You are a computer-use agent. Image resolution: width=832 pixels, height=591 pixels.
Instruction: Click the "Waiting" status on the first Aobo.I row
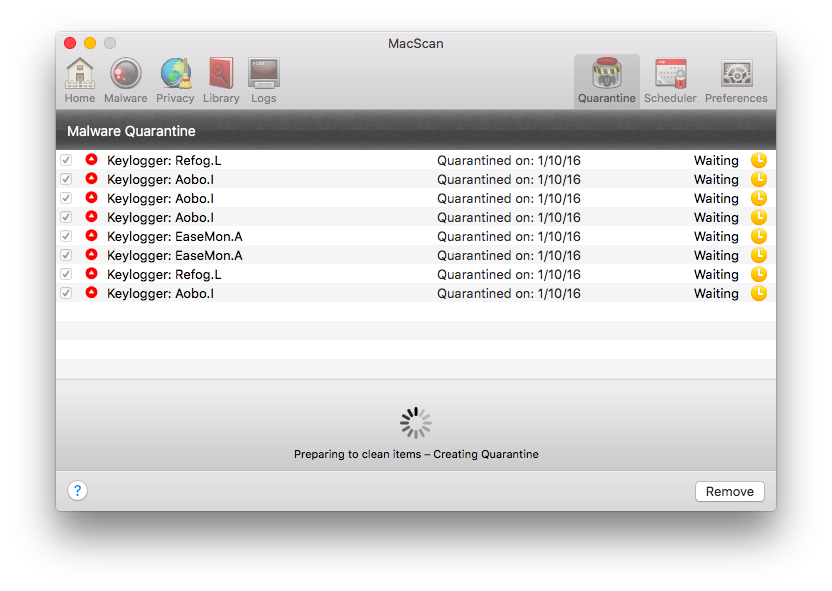716,180
